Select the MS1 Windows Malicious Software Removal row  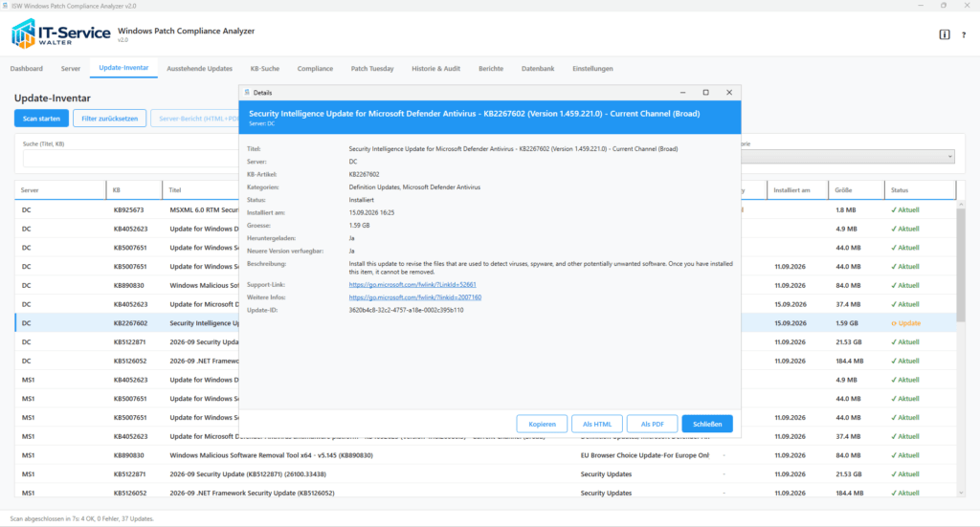pos(485,455)
